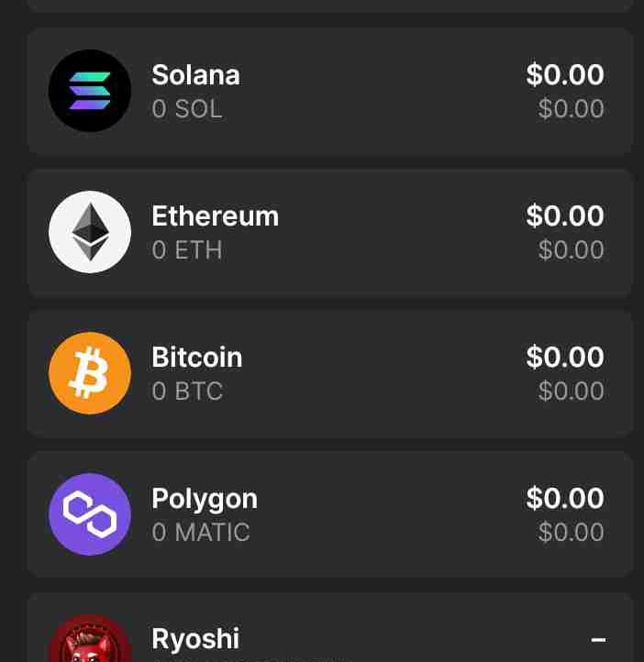The image size is (644, 662).
Task: Open the Solana token name label
Action: tap(196, 75)
